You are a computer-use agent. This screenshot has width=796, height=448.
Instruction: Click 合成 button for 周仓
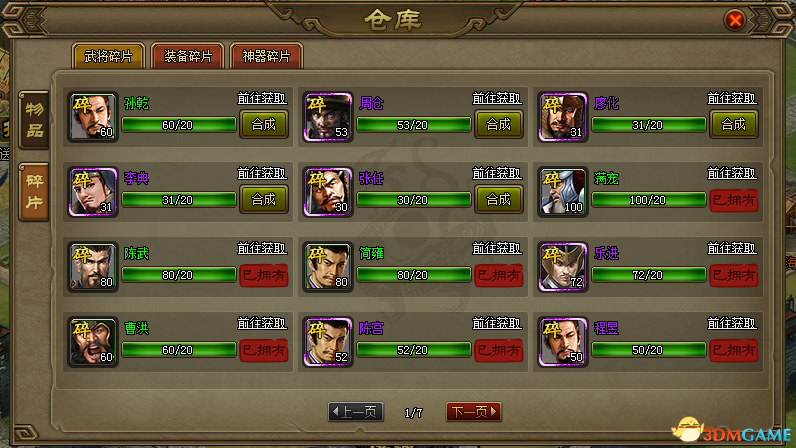(x=499, y=124)
